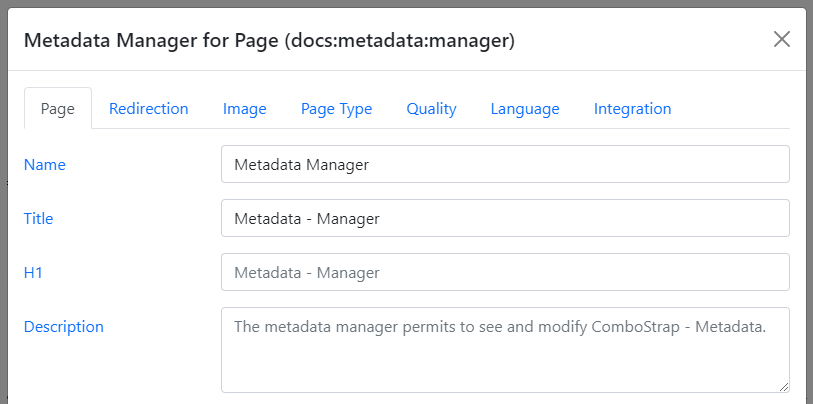Focus the Name input field
Viewport: 813px width, 404px height.
point(505,165)
